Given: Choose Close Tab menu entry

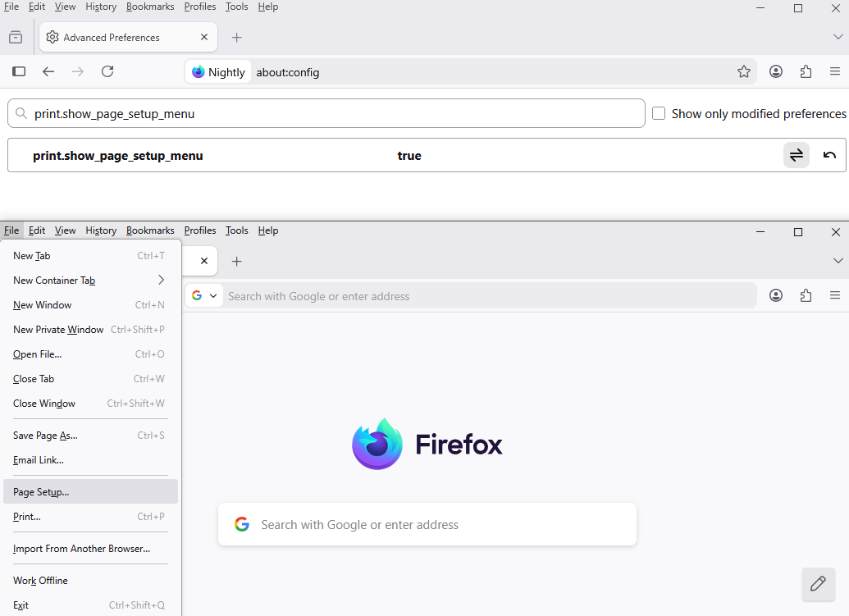Looking at the screenshot, I should pyautogui.click(x=90, y=379).
